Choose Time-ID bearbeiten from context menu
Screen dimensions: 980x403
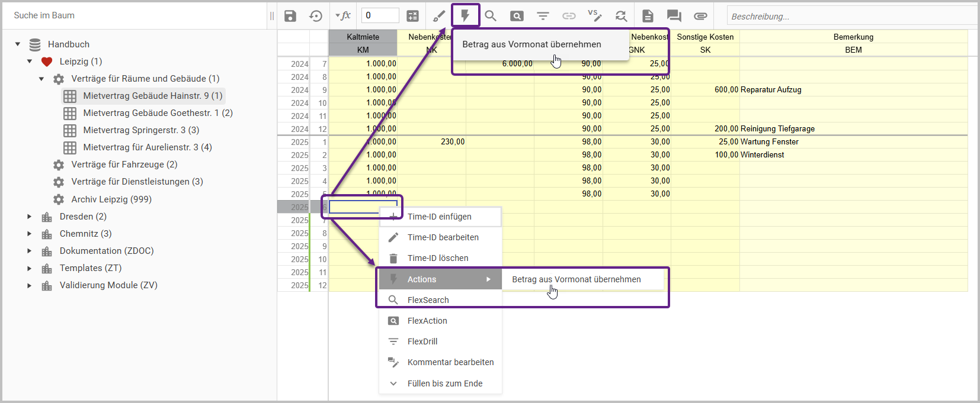(443, 237)
